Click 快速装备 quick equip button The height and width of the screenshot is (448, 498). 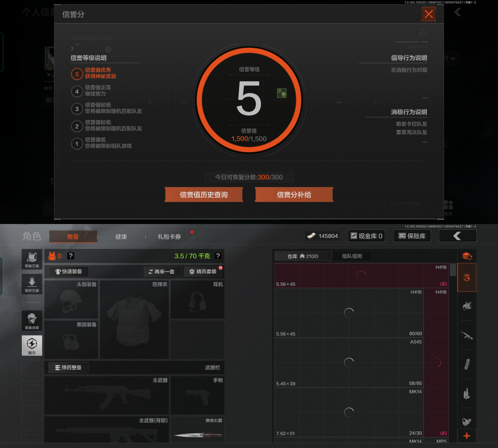(x=68, y=272)
